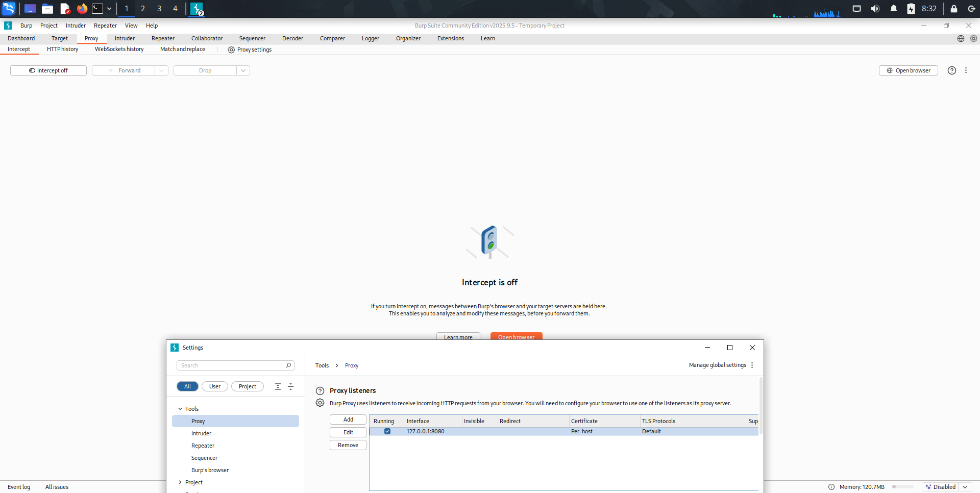Image resolution: width=980 pixels, height=493 pixels.
Task: Click the orange Open browser button
Action: pyautogui.click(x=517, y=336)
